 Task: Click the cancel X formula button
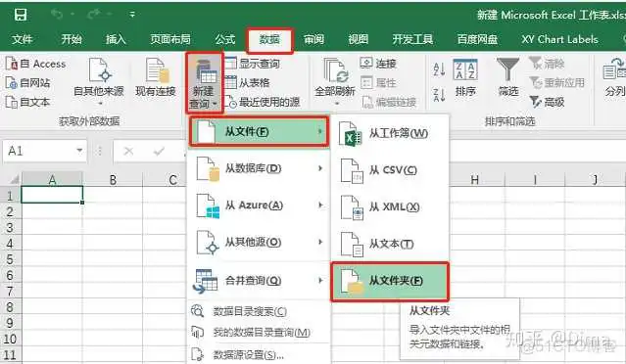tap(128, 151)
